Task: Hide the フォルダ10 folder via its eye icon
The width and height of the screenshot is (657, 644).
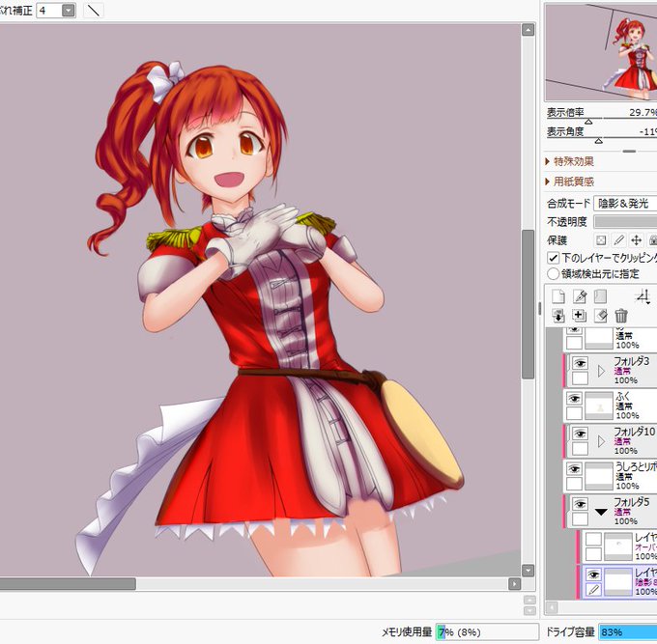Action: tap(580, 434)
